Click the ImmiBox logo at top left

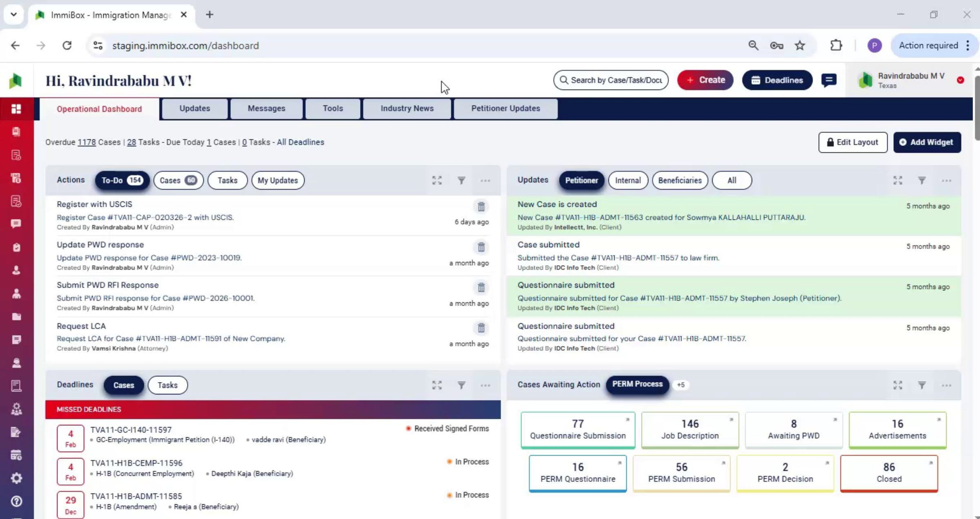[16, 81]
